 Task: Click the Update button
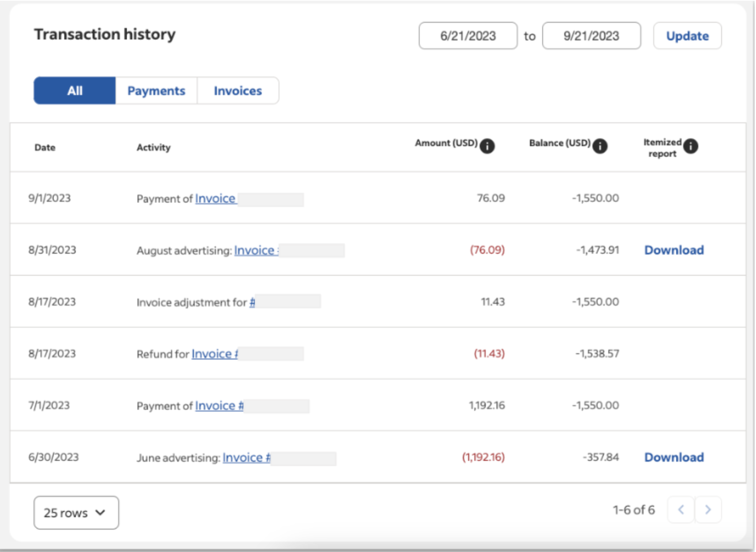[x=687, y=36]
